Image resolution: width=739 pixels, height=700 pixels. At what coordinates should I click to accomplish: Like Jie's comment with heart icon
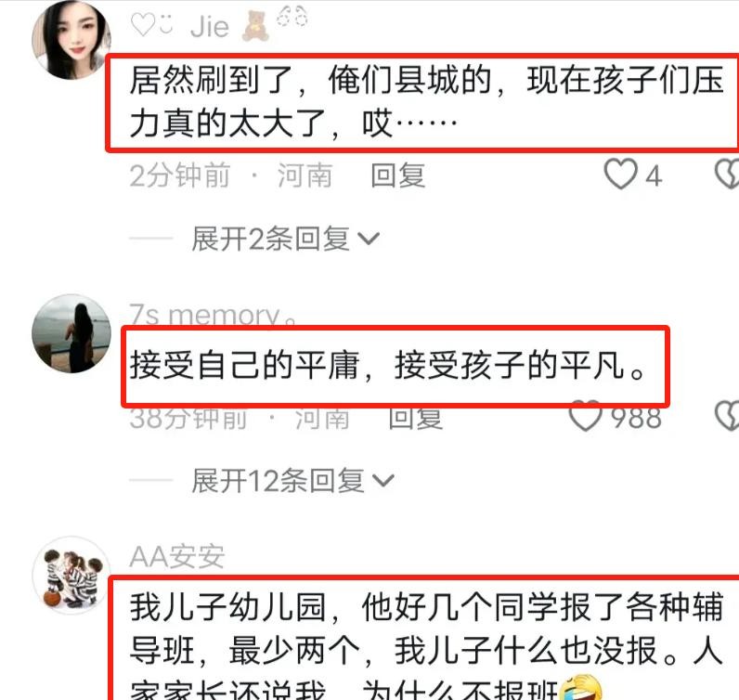tap(620, 175)
